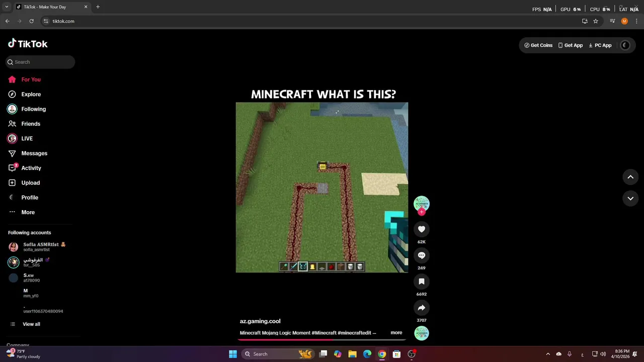Share the video with the arrow icon
This screenshot has height=362, width=644.
tap(422, 308)
